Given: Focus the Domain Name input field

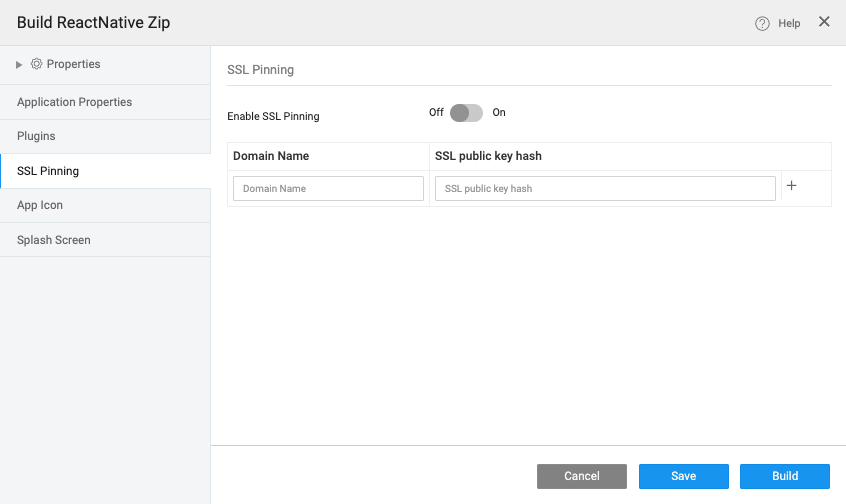Looking at the screenshot, I should [x=328, y=189].
